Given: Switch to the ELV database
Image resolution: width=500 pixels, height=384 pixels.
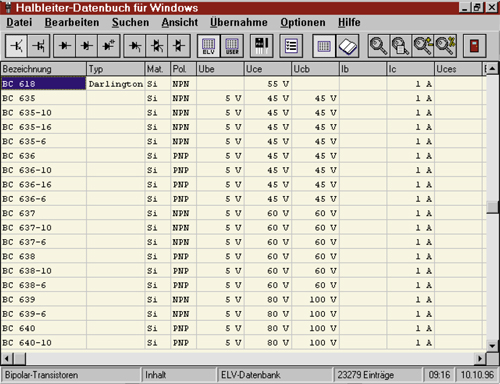Looking at the screenshot, I should tap(209, 46).
